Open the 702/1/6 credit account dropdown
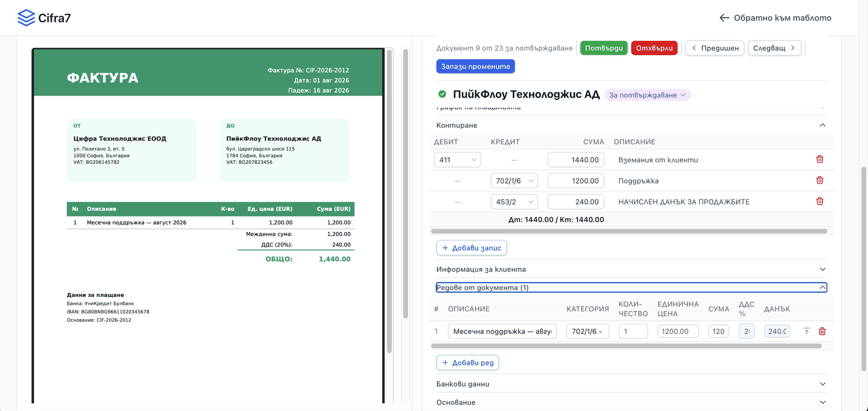 point(514,181)
